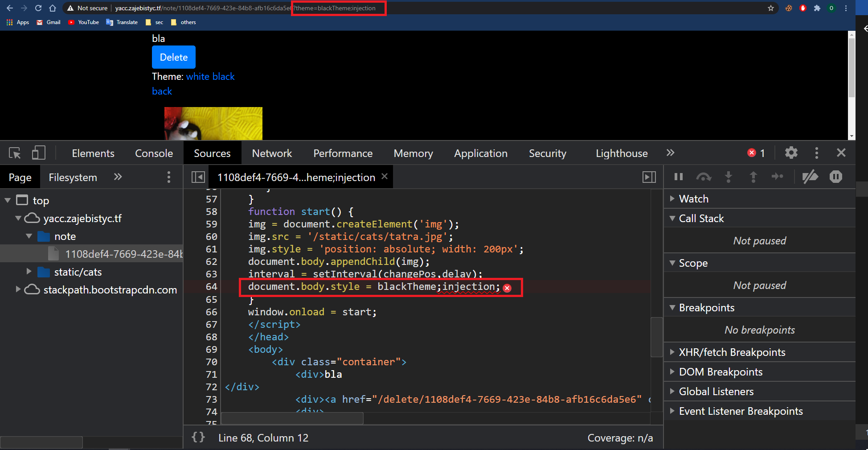868x450 pixels.
Task: Follow the back link on page
Action: pos(162,91)
